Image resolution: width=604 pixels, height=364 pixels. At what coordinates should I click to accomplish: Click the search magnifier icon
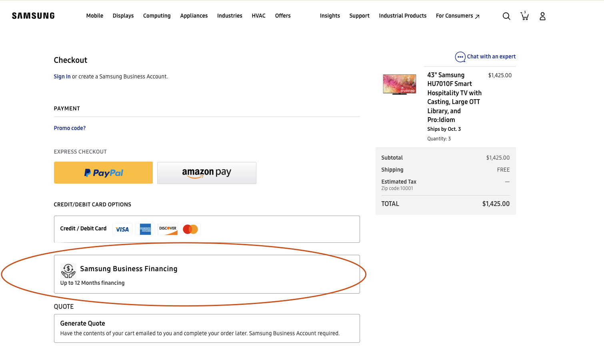click(x=506, y=16)
